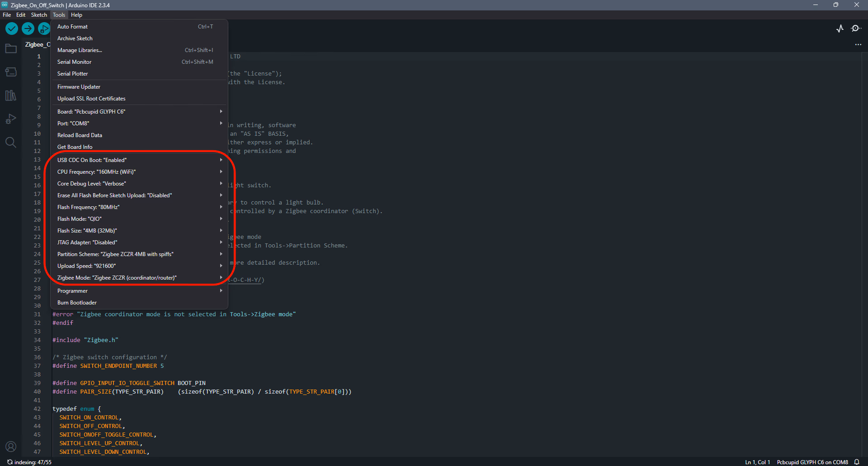Select the Start Debugging bug icon

pos(44,28)
